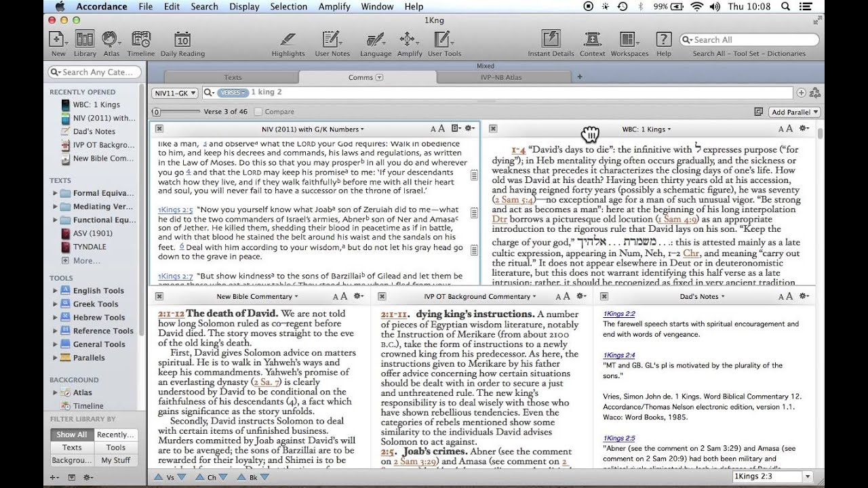Image resolution: width=868 pixels, height=488 pixels.
Task: Switch to the Texts tab
Action: pos(233,77)
